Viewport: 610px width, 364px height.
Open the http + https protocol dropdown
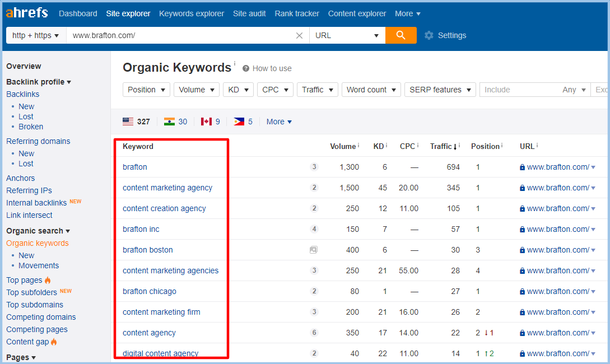(x=36, y=35)
